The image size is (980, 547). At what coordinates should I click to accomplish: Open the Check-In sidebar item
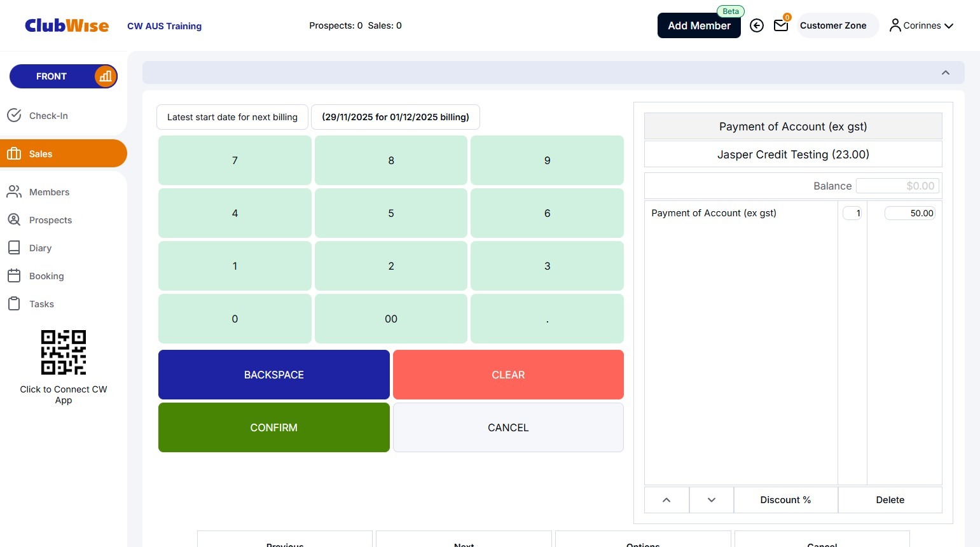coord(64,116)
